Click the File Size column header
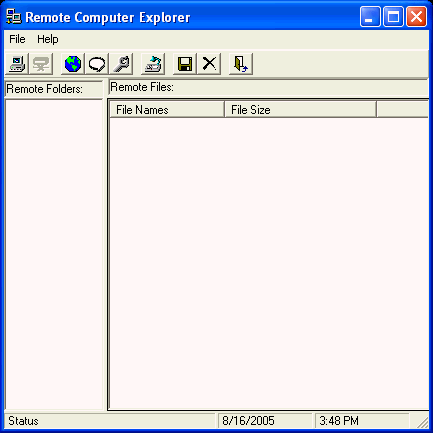The image size is (433, 433). [301, 110]
